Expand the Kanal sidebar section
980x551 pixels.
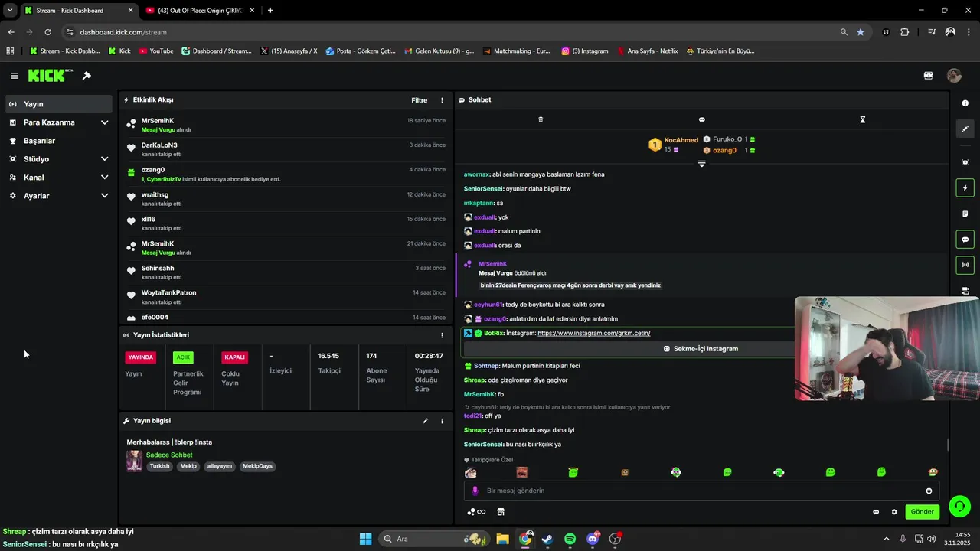[x=57, y=178]
